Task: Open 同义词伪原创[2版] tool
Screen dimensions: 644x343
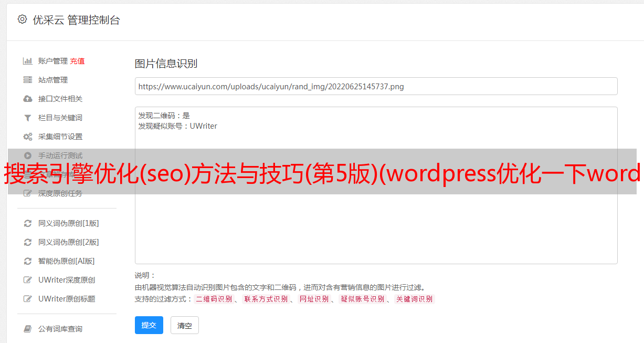Action: (x=69, y=242)
